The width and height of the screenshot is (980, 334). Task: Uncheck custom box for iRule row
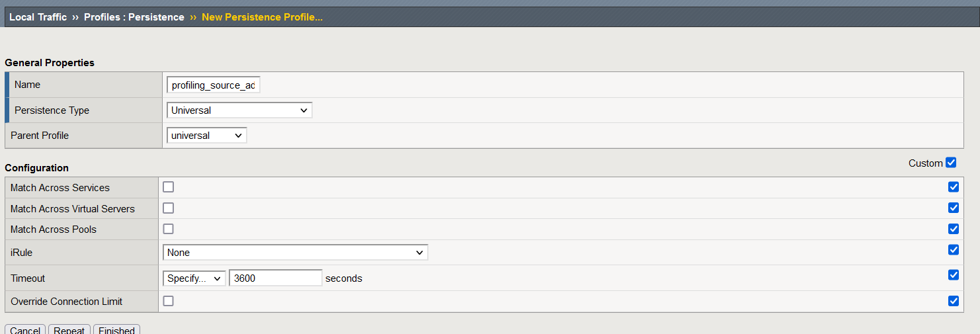click(954, 250)
